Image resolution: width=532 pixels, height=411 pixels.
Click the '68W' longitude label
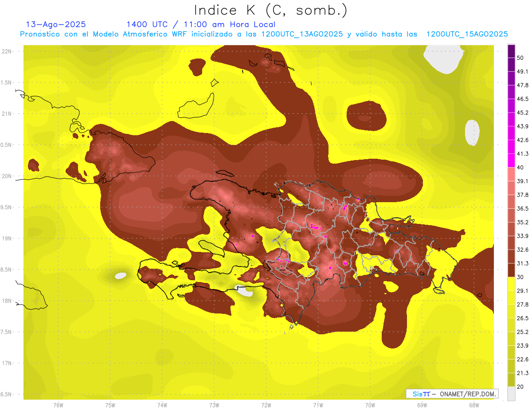click(x=474, y=405)
